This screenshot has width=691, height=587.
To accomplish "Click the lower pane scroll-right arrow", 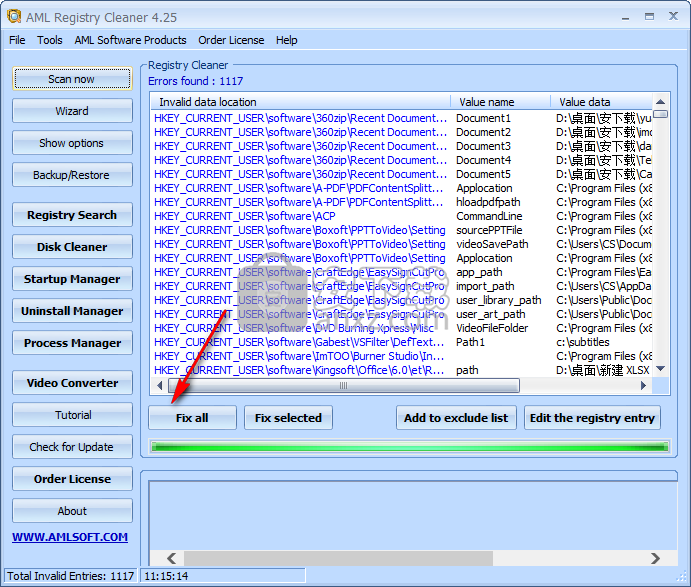I will pos(655,558).
